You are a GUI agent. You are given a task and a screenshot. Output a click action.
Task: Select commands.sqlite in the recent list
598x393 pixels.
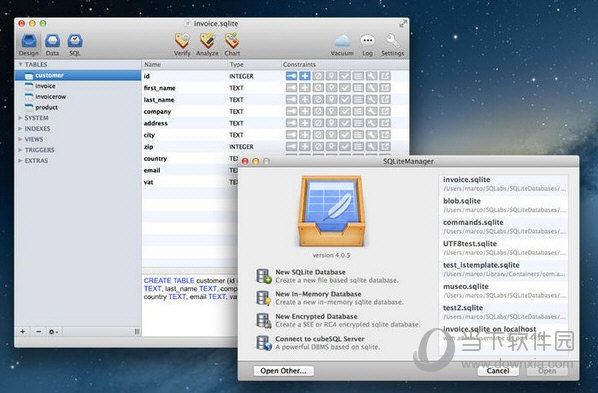504,227
